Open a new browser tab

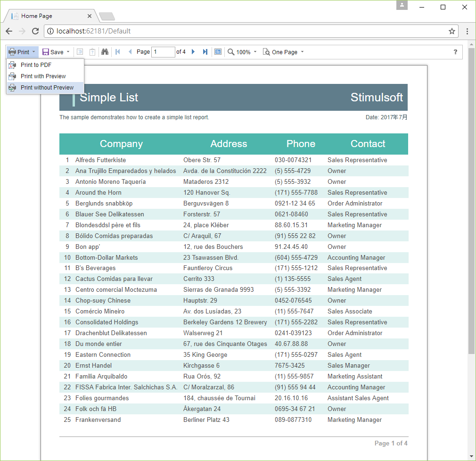(107, 16)
